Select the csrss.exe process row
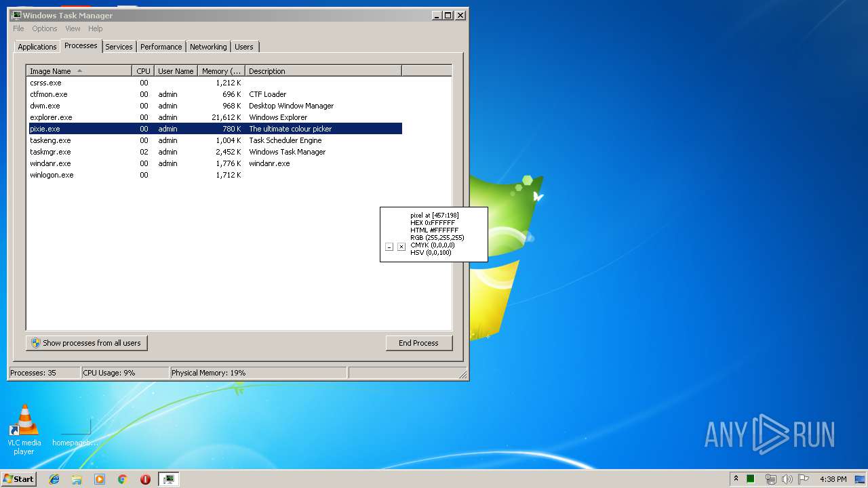The height and width of the screenshot is (488, 868). pyautogui.click(x=215, y=83)
